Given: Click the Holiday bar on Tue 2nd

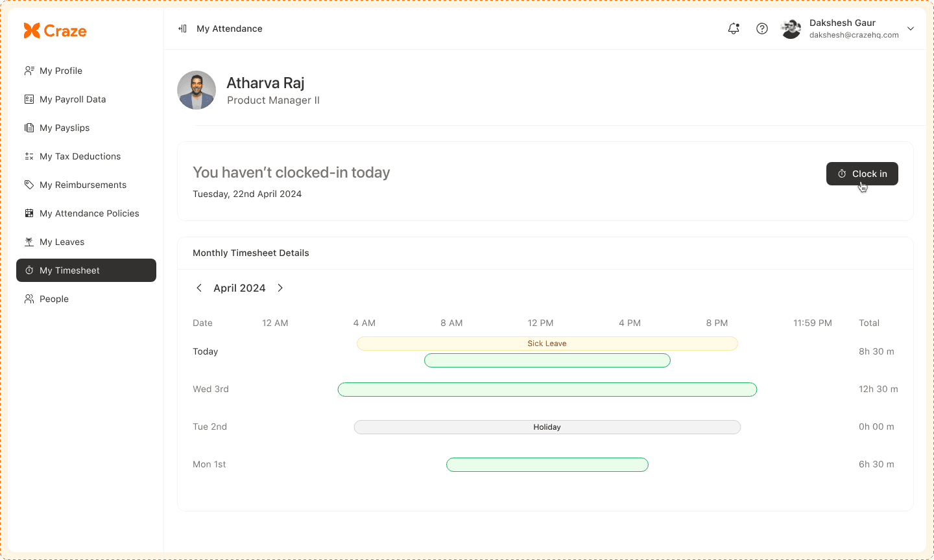Looking at the screenshot, I should coord(547,427).
